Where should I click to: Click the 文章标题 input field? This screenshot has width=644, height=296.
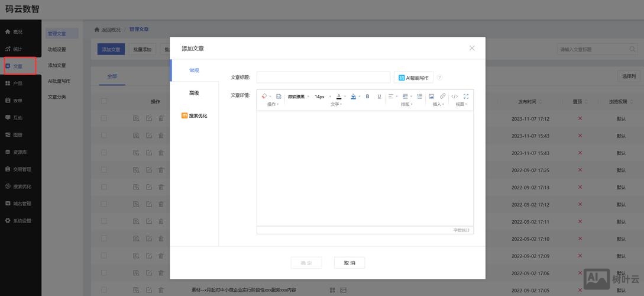pyautogui.click(x=323, y=78)
